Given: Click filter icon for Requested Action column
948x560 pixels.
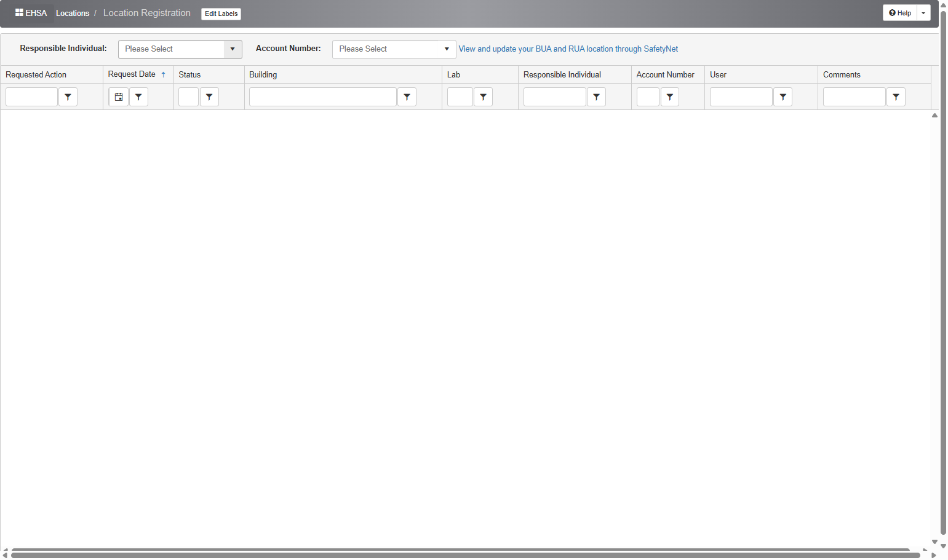Looking at the screenshot, I should coord(68,97).
